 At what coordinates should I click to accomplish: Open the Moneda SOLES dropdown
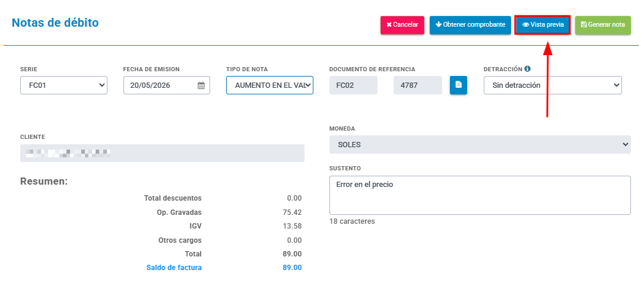point(480,145)
